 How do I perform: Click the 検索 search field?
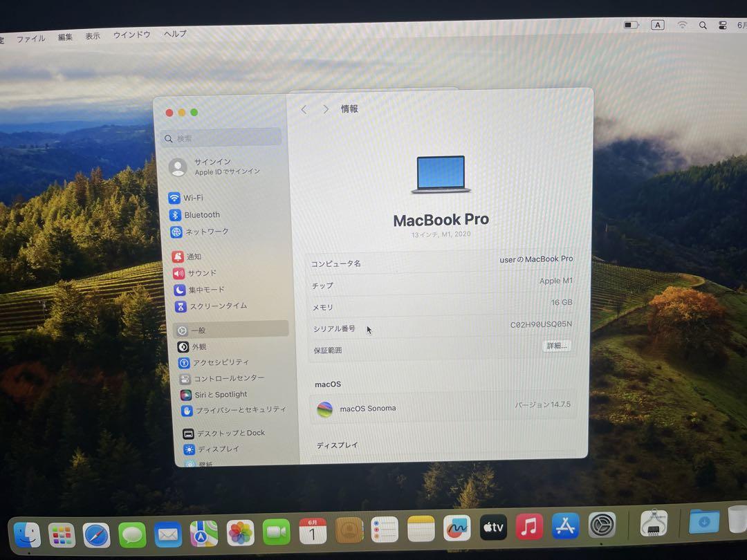tap(221, 138)
